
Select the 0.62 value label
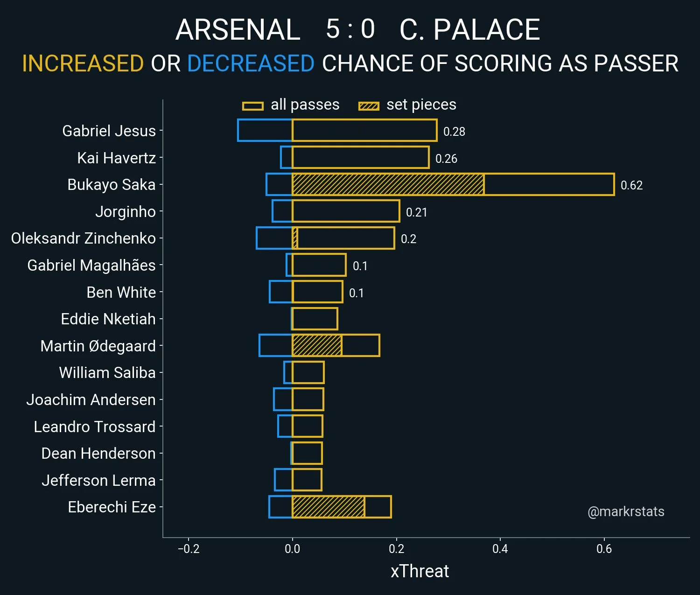[631, 185]
